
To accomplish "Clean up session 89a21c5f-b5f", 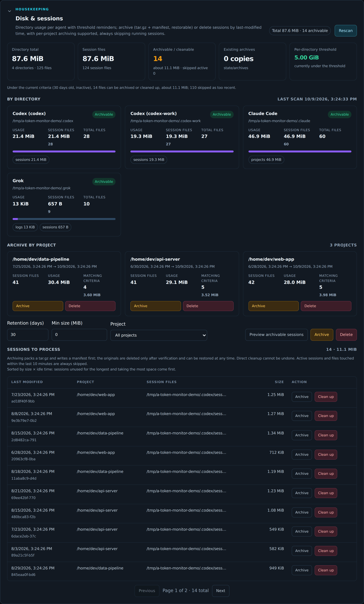I will pyautogui.click(x=326, y=551).
